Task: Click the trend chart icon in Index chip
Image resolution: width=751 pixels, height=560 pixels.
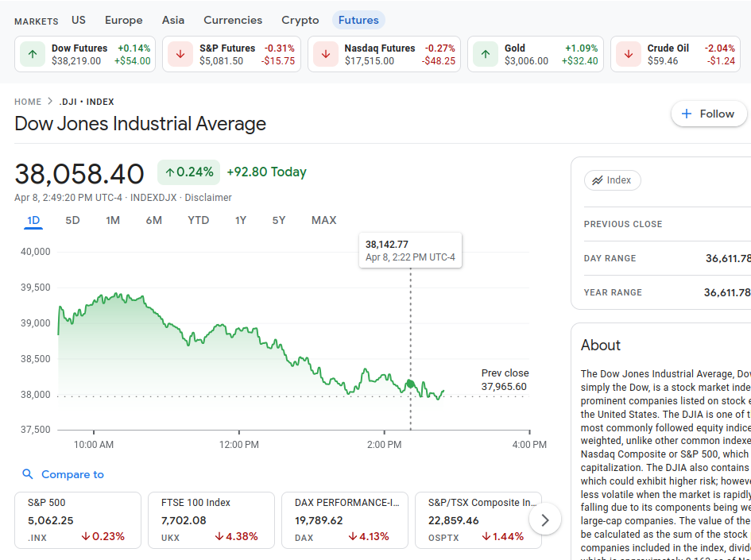Action: pyautogui.click(x=598, y=180)
